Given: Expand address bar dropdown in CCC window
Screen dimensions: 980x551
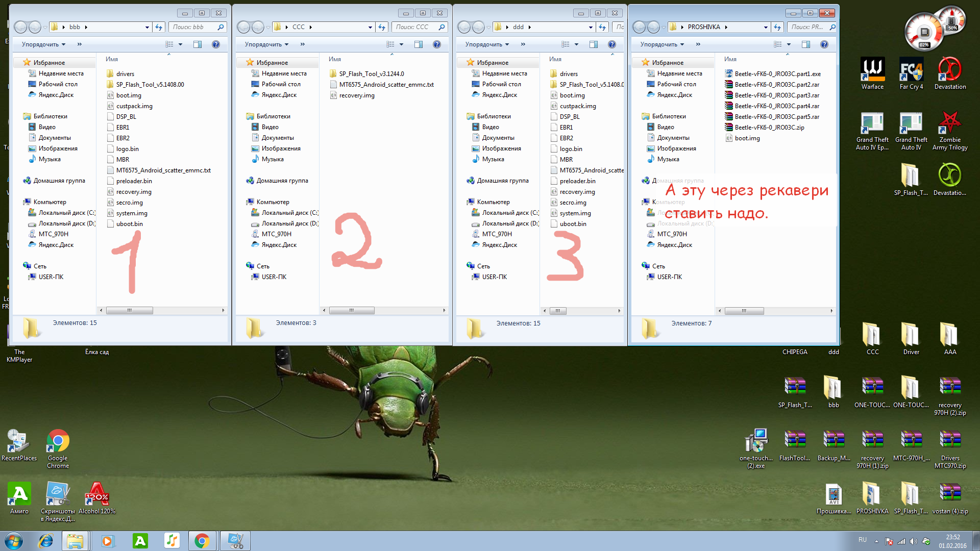Looking at the screenshot, I should (x=370, y=27).
